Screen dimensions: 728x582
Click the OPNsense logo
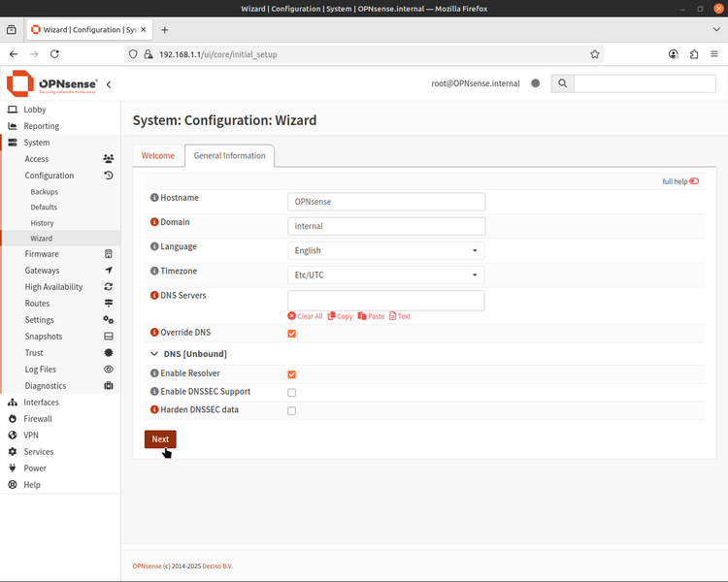tap(52, 83)
